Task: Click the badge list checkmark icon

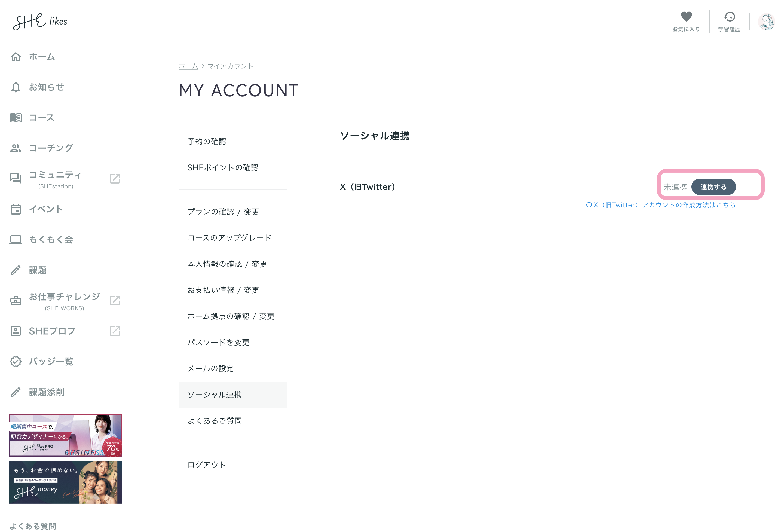Action: pyautogui.click(x=16, y=361)
